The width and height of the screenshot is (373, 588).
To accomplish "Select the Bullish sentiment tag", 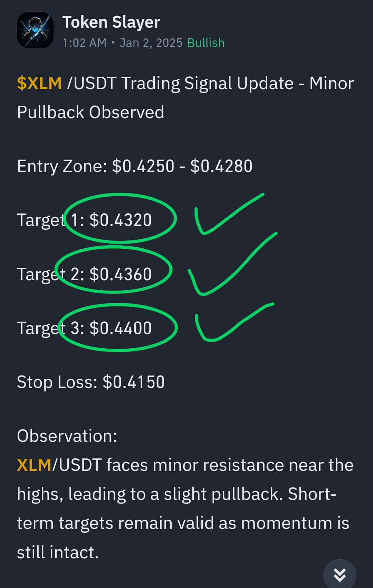I will click(206, 43).
